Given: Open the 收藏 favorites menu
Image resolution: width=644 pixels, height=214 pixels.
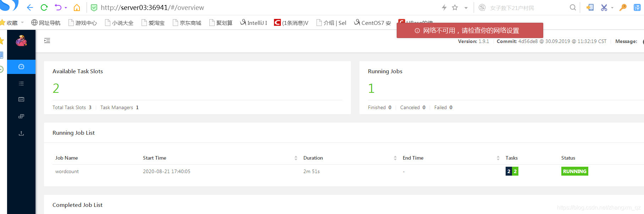Looking at the screenshot, I should point(12,23).
